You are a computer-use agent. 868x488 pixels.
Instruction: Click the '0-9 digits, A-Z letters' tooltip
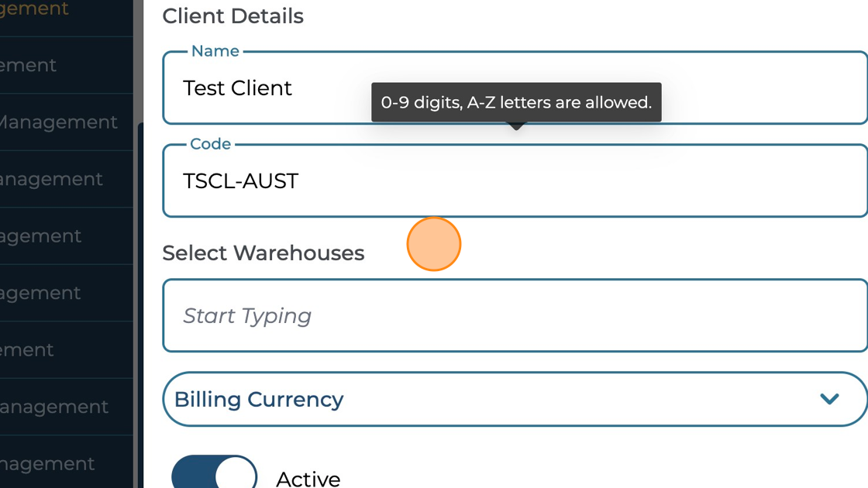tap(515, 102)
